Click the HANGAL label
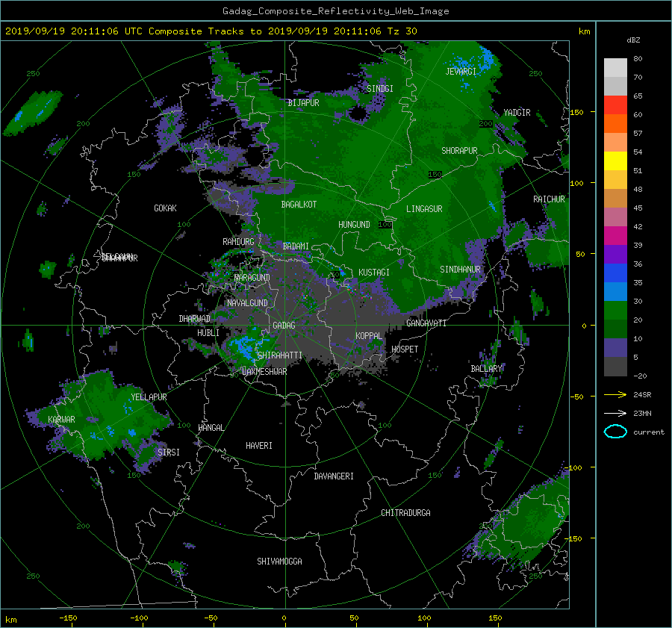Viewport: 672px width, 628px height. click(x=211, y=428)
